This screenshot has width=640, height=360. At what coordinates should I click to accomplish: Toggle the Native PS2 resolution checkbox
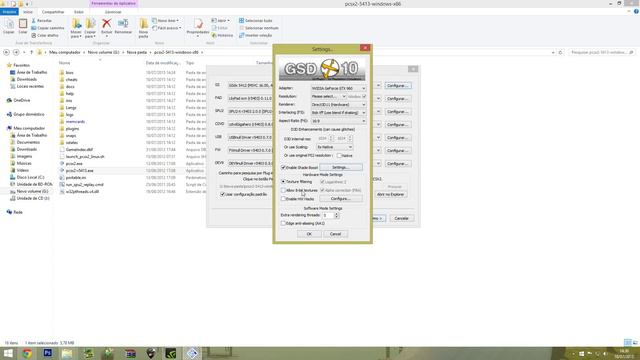click(x=339, y=156)
